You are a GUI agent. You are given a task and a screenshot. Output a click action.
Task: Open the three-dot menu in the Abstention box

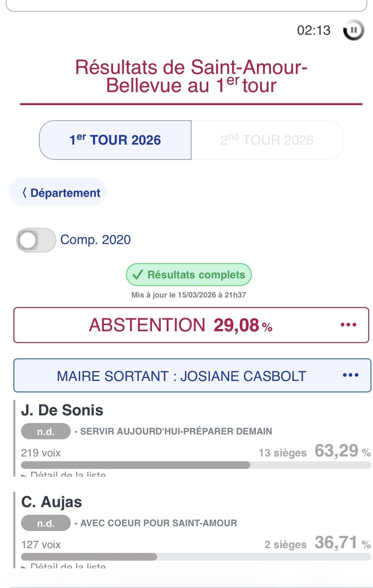click(348, 325)
